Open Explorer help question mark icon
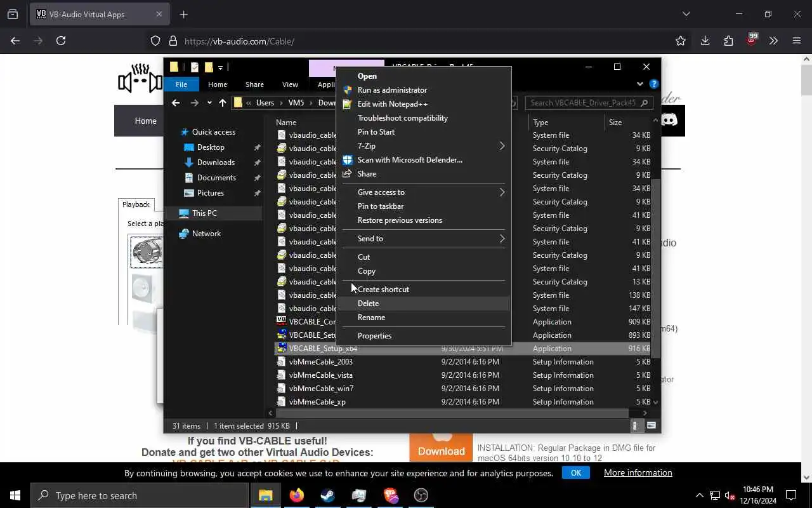 pyautogui.click(x=654, y=84)
